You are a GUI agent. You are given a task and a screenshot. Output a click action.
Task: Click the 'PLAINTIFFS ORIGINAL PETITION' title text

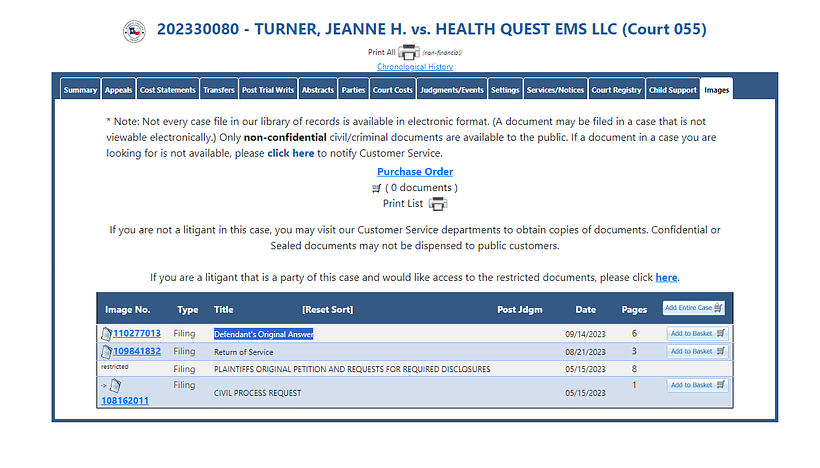[x=352, y=369]
